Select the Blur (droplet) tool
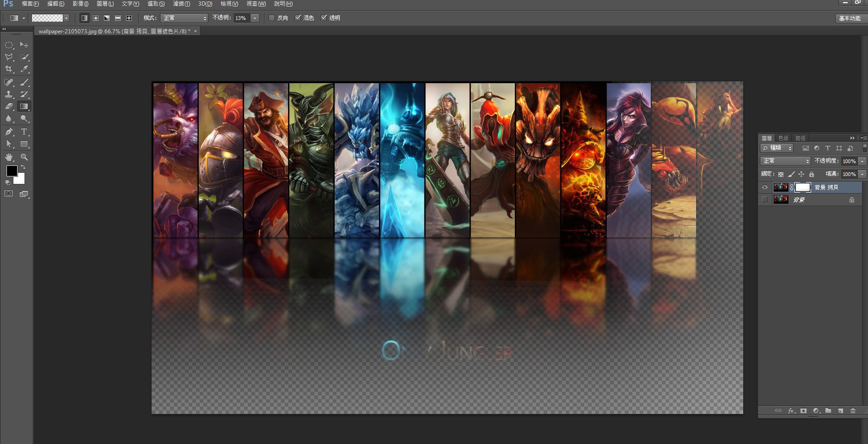Viewport: 868px width, 444px height. coord(9,118)
